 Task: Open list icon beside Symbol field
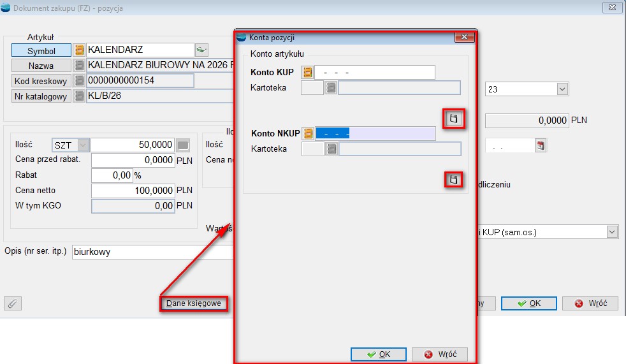[x=80, y=50]
